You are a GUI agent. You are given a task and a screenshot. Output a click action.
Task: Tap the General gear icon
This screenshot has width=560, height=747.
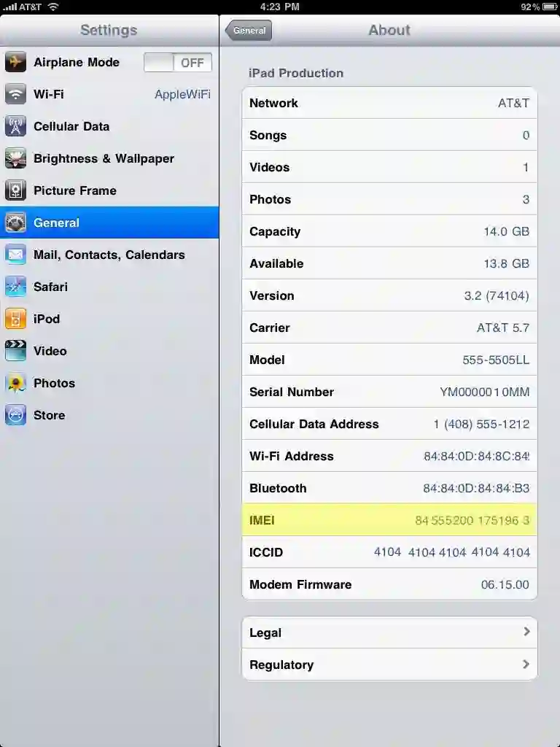coord(15,222)
